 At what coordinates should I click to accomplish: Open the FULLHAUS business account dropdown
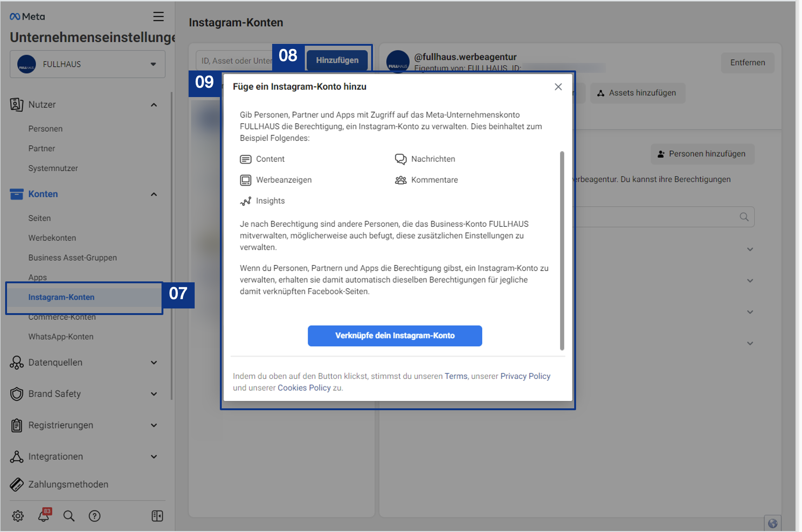(88, 64)
